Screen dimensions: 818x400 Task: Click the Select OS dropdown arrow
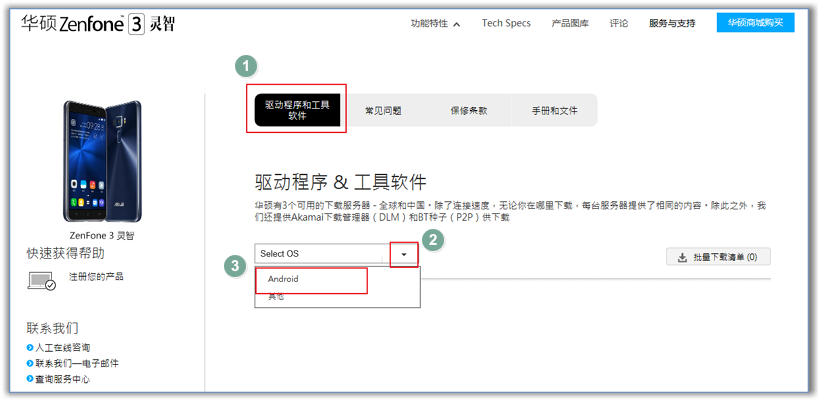pos(404,254)
